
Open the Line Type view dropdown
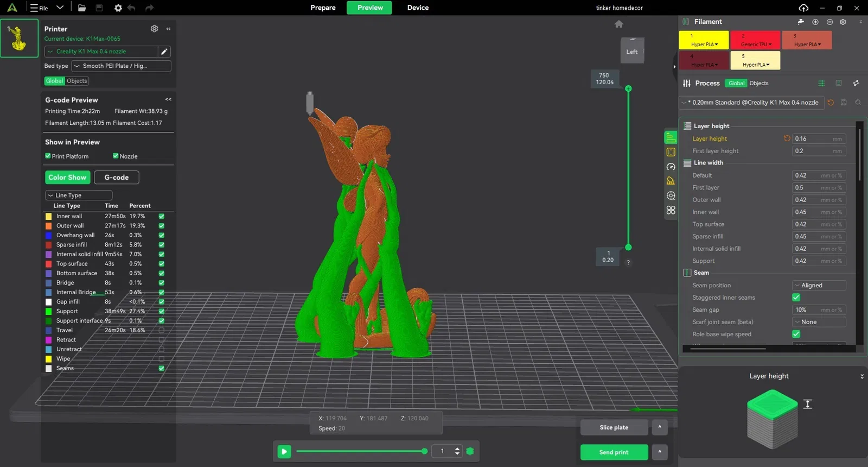pyautogui.click(x=79, y=195)
